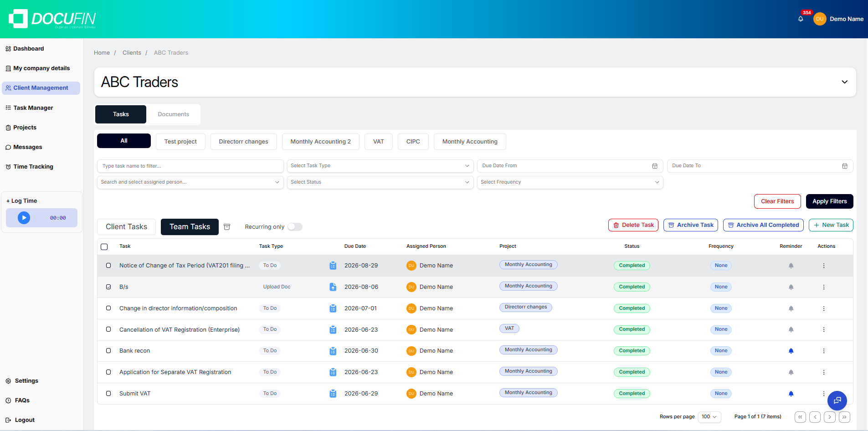Go to the next page arrow

coord(830,417)
